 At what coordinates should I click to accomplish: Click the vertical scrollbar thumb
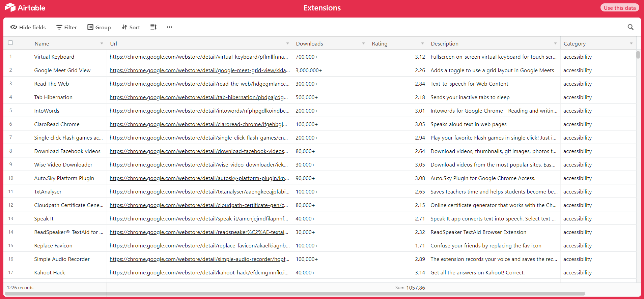pyautogui.click(x=638, y=55)
